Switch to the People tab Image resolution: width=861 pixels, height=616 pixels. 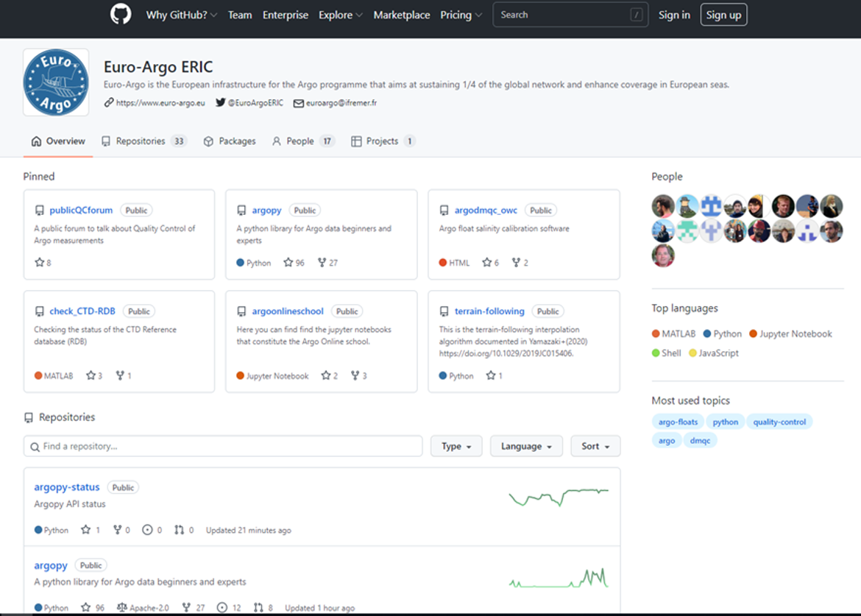coord(303,141)
